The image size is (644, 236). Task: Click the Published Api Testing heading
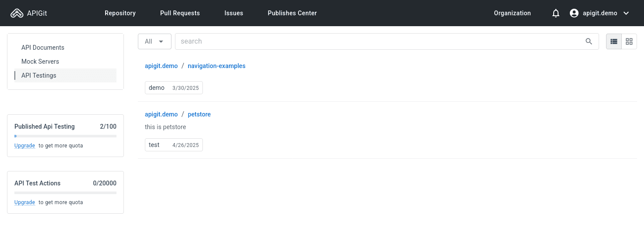pos(45,127)
